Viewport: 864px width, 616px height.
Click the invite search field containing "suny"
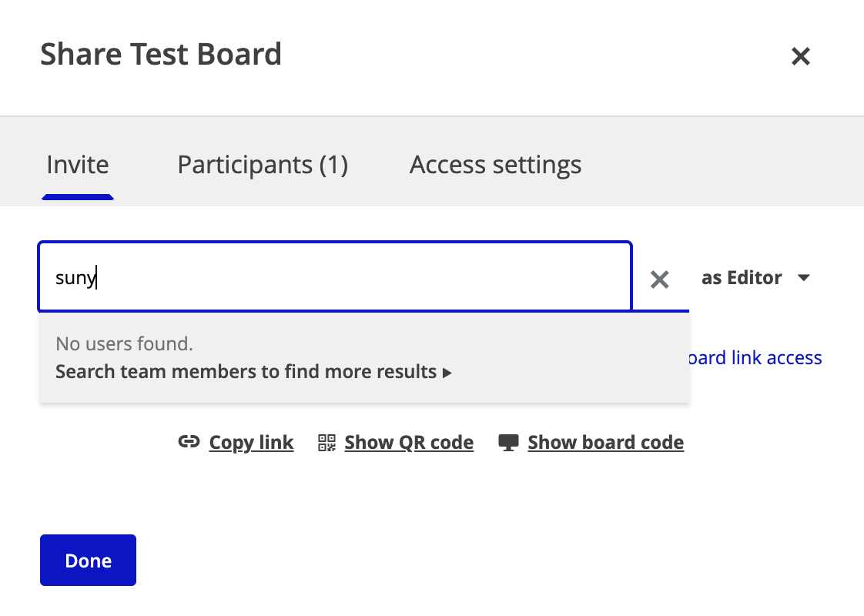pyautogui.click(x=335, y=278)
